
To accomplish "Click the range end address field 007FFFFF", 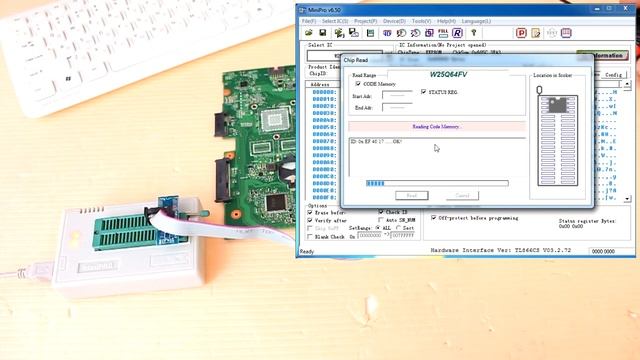I will (x=402, y=236).
